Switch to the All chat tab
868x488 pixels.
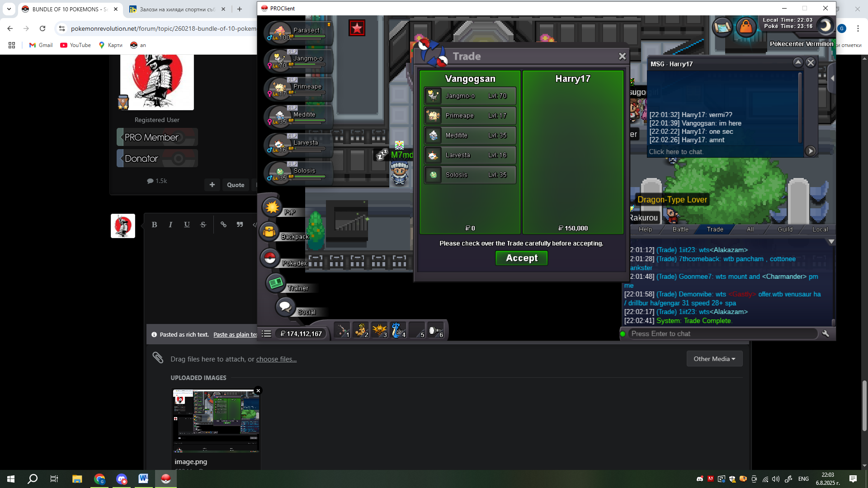[x=750, y=230]
